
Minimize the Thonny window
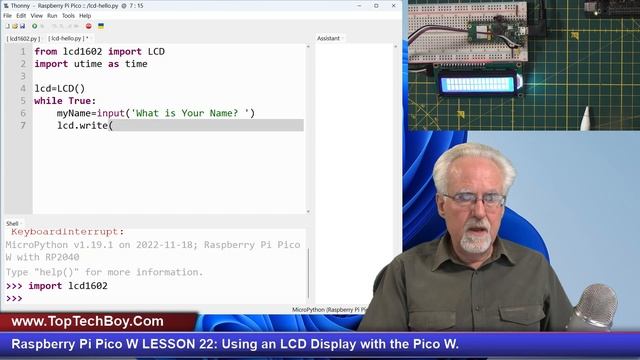point(359,6)
